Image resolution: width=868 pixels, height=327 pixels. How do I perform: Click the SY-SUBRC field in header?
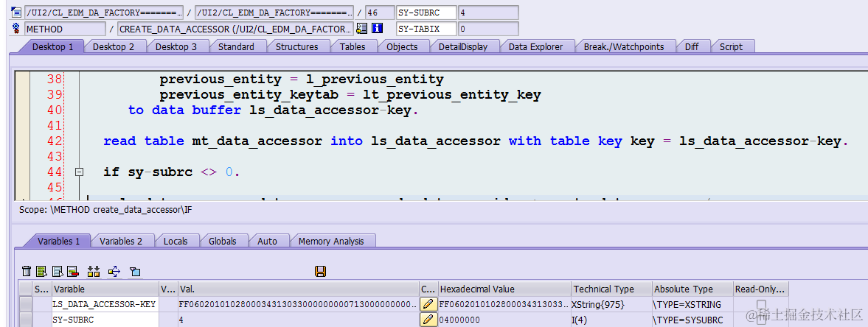pyautogui.click(x=426, y=13)
